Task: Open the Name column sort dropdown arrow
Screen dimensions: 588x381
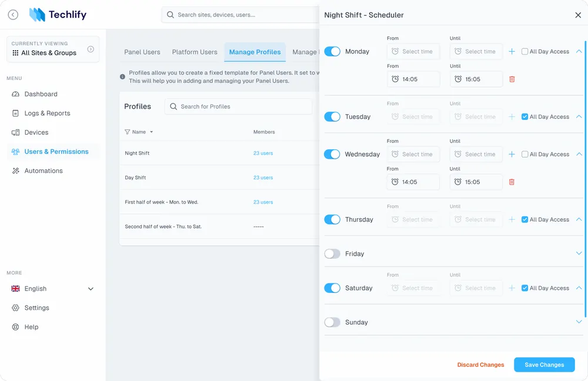Action: point(152,132)
